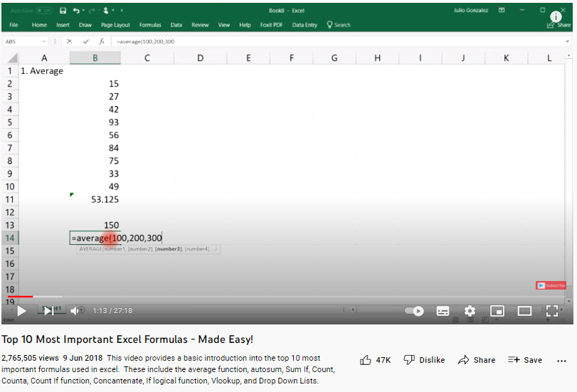Open video settings gear

[470, 311]
